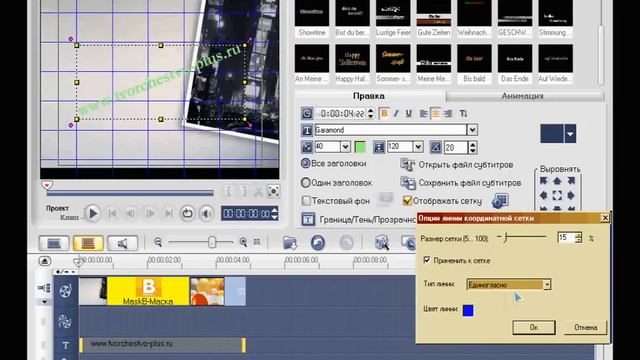This screenshot has width=640, height=360.
Task: Jump to the end of the project
Action: tap(168, 213)
